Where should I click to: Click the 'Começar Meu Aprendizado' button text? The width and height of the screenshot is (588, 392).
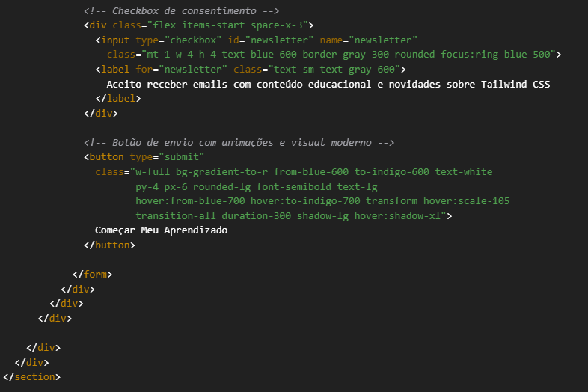coord(162,230)
